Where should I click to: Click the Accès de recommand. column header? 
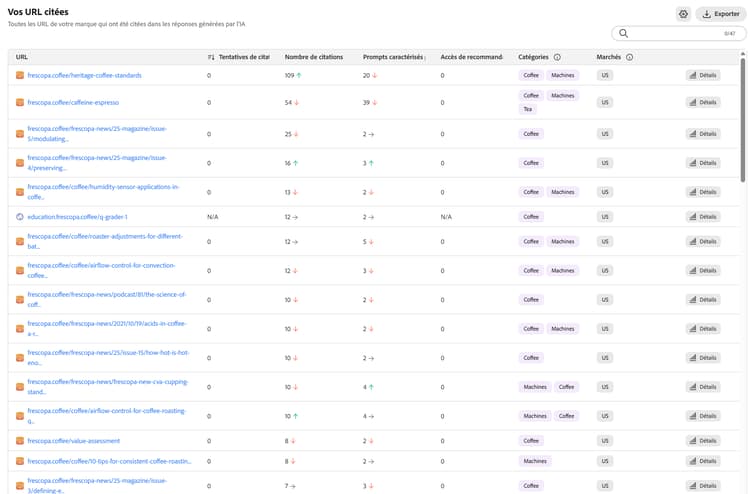click(x=471, y=57)
